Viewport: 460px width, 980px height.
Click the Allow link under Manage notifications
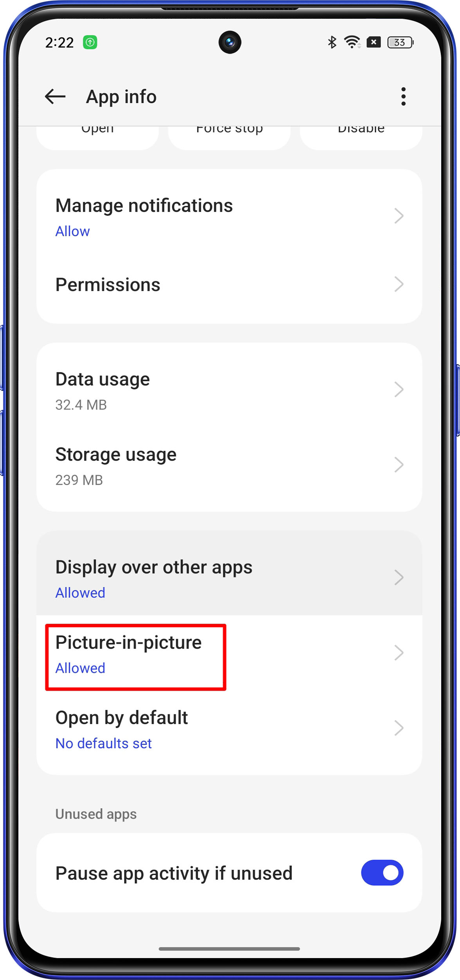click(72, 231)
